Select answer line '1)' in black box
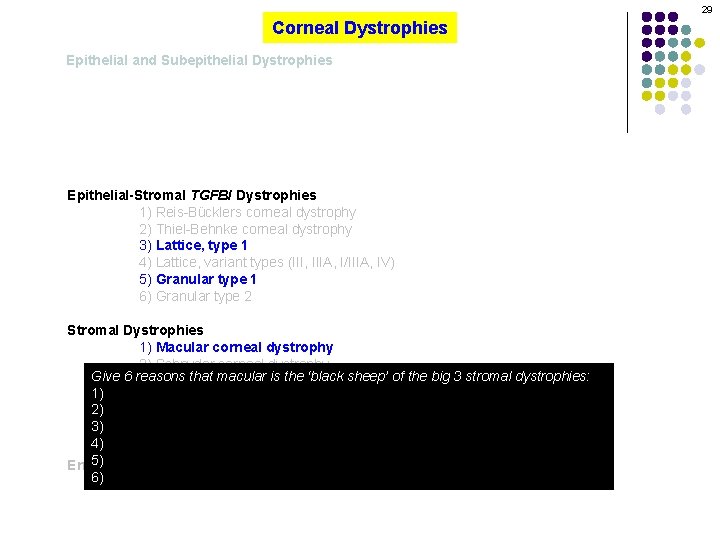The height and width of the screenshot is (540, 720). click(x=97, y=393)
